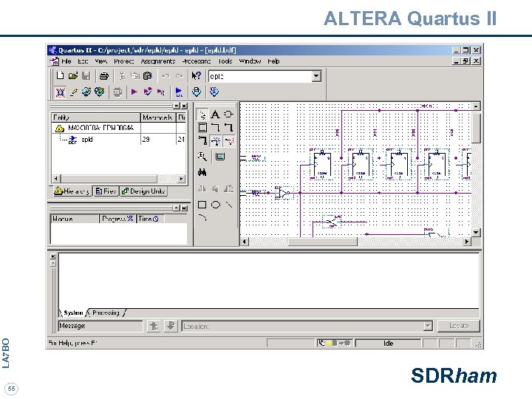
Task: Open the epld entity dropdown arrow
Action: 316,76
